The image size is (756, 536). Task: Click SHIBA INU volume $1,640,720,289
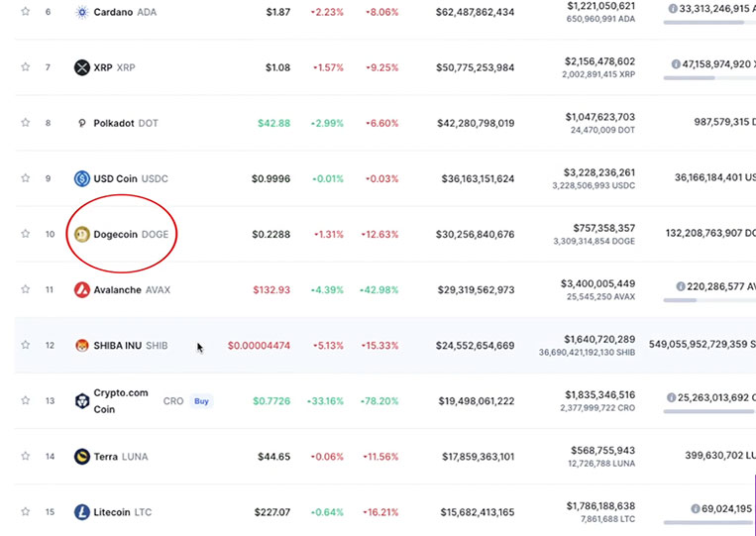pyautogui.click(x=599, y=339)
